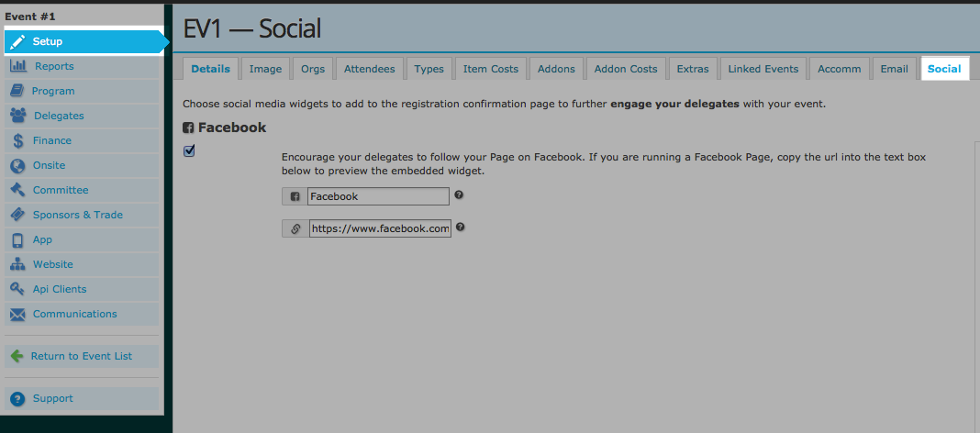Go to Website section

click(82, 265)
